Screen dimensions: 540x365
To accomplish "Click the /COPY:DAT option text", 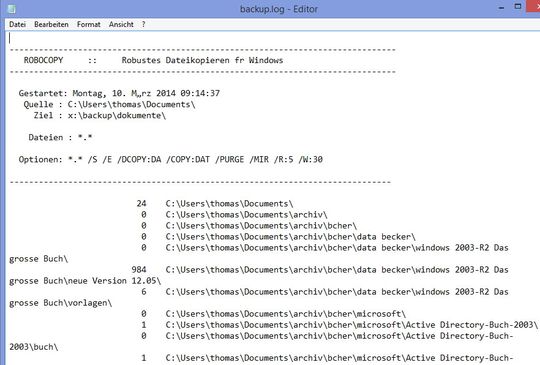I will [188, 159].
